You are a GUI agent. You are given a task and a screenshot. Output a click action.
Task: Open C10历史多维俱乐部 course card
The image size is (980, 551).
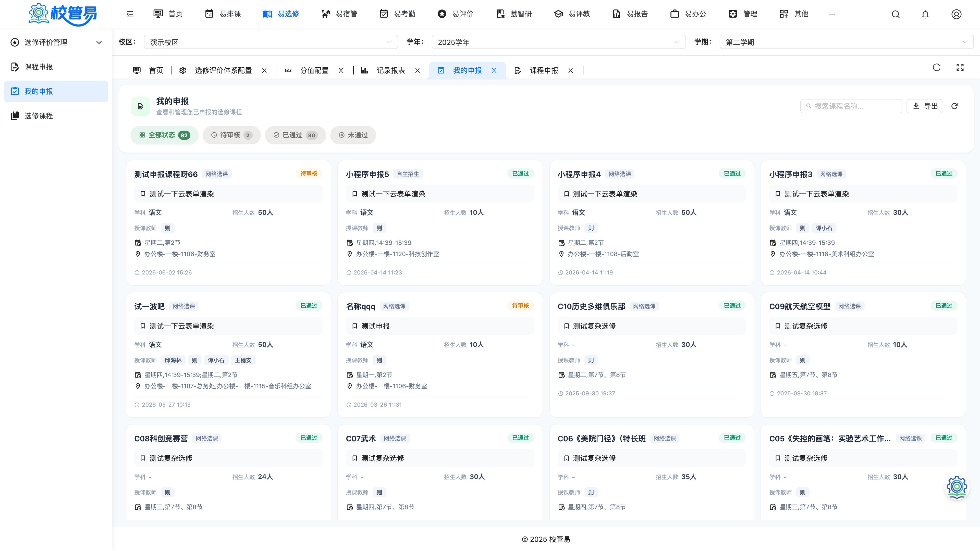click(x=651, y=355)
